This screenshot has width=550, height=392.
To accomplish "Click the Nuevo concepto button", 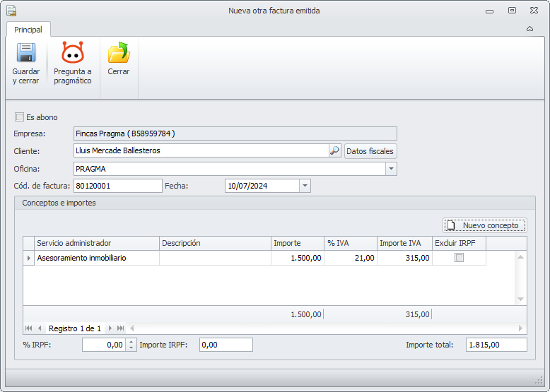I will (x=485, y=225).
